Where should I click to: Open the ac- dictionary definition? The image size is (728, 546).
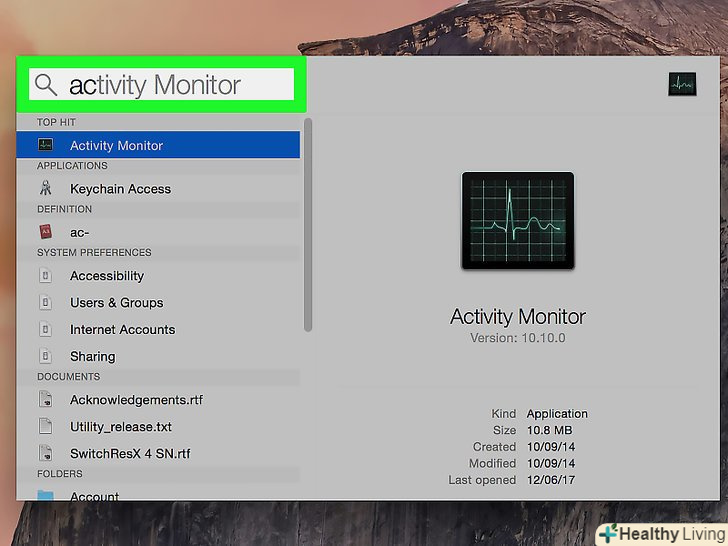pos(158,232)
